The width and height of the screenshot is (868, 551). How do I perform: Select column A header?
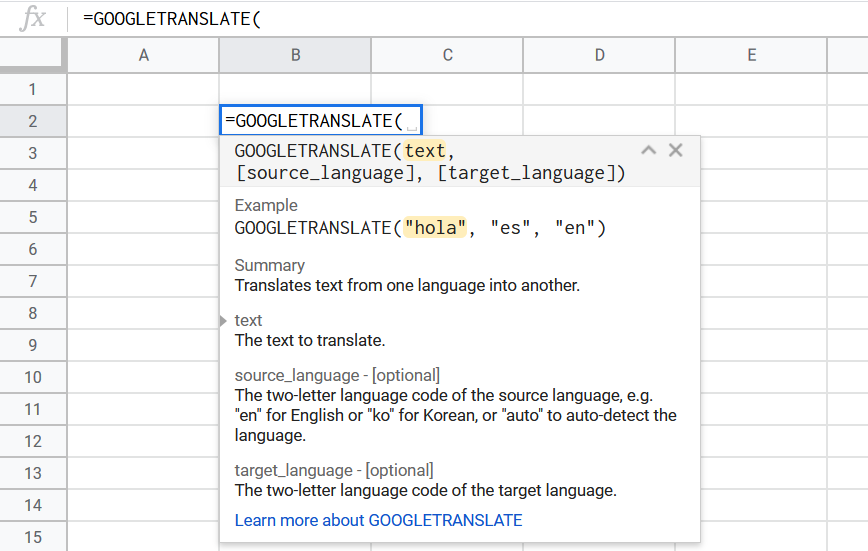(x=143, y=55)
